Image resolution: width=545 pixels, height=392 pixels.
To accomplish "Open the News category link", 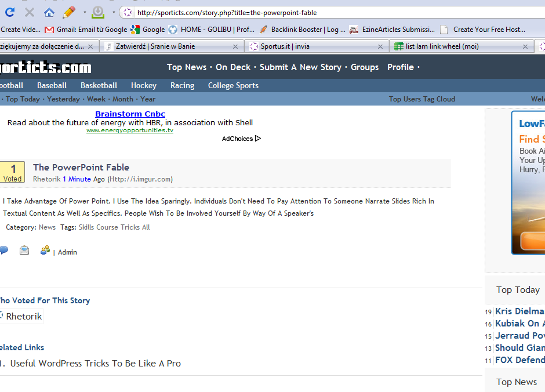I will point(48,227).
